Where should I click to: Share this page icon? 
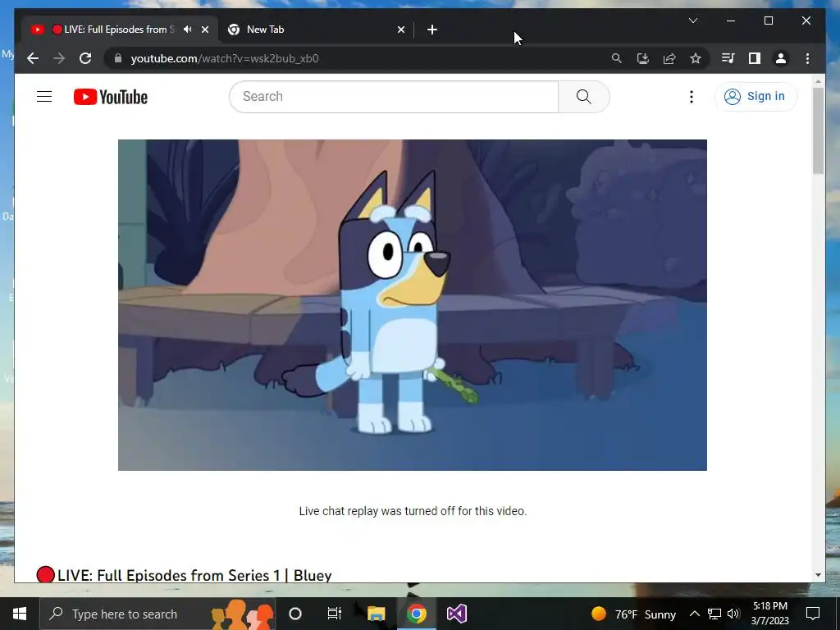(x=669, y=58)
